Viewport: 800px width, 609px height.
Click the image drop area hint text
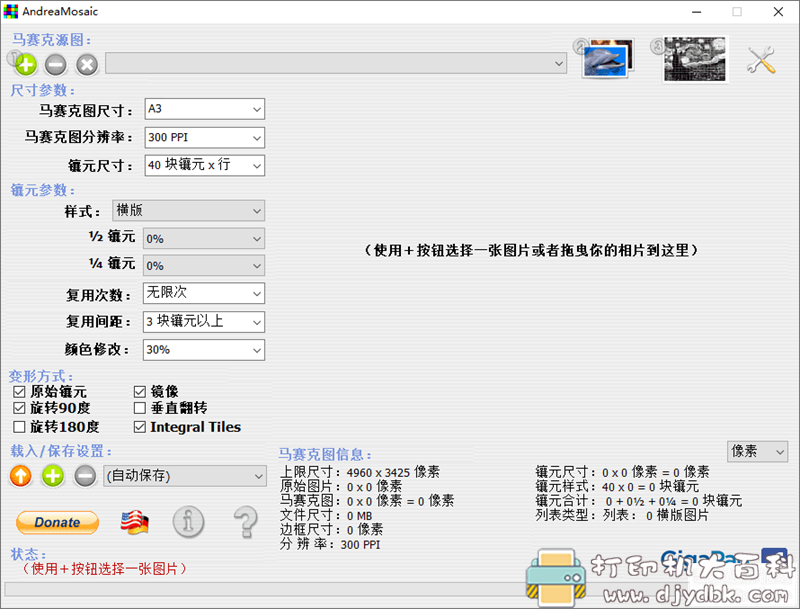coord(531,250)
